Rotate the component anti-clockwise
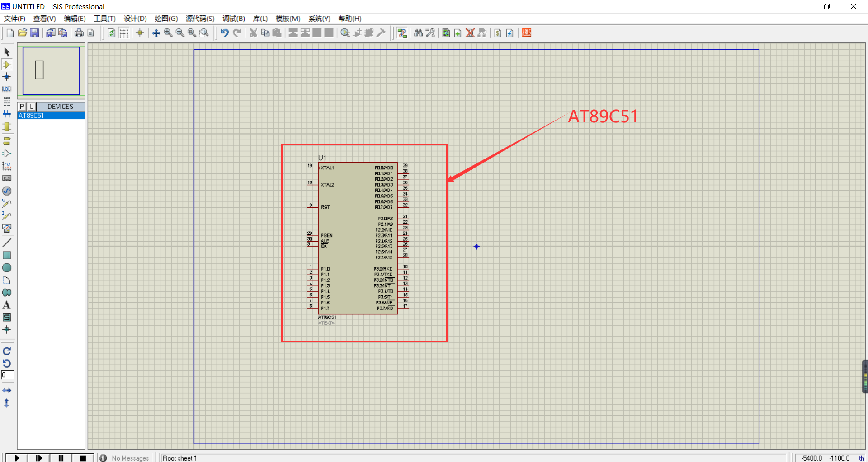The width and height of the screenshot is (868, 462). (x=7, y=364)
